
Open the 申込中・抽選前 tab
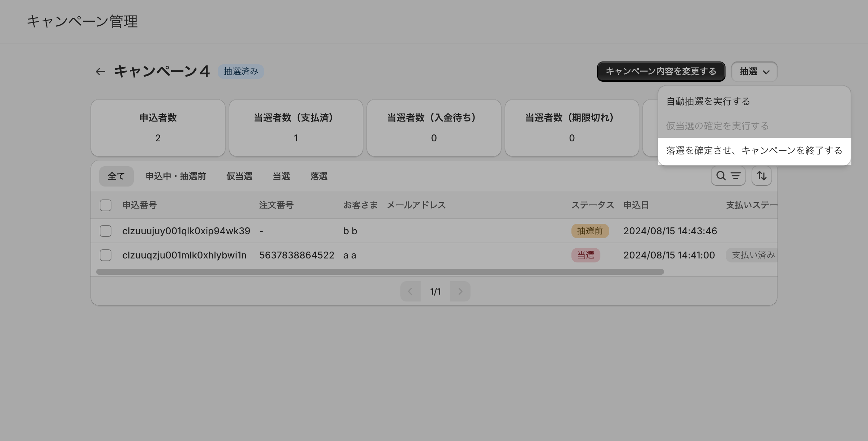[176, 176]
